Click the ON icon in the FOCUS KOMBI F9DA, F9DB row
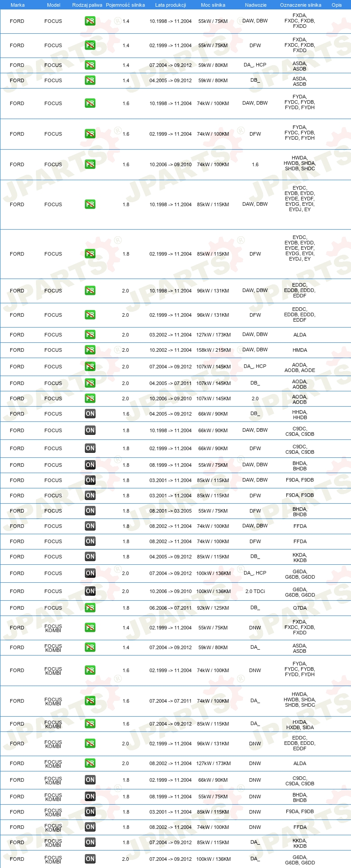The width and height of the screenshot is (351, 868). pos(90,812)
